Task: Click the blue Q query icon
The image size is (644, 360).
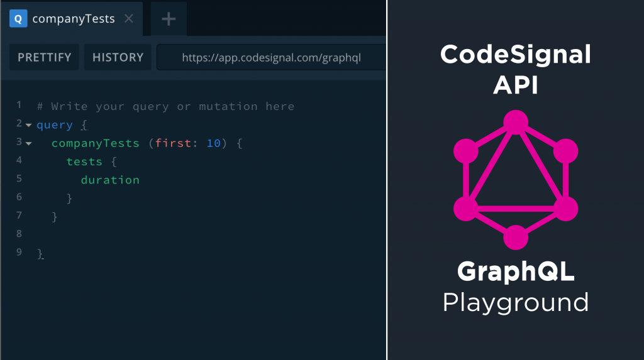Action: [x=18, y=19]
